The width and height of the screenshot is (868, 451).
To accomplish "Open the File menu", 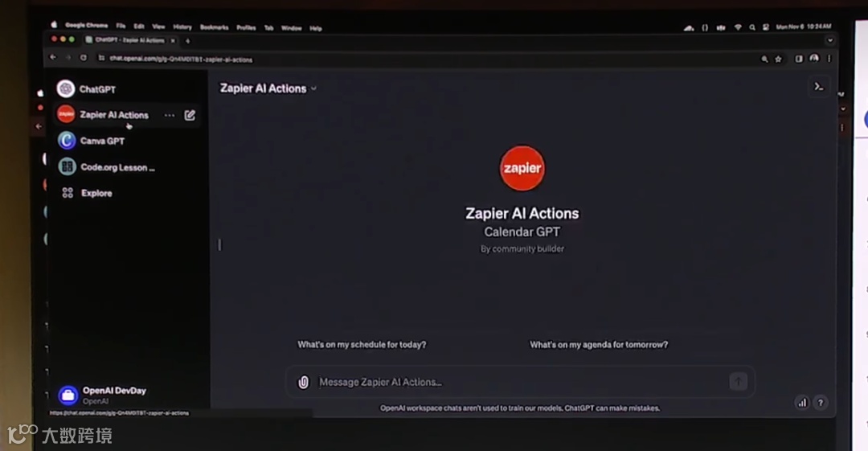I will [121, 26].
